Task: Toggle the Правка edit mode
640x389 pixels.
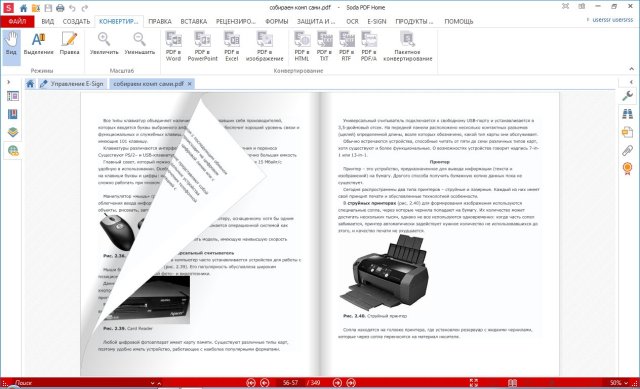Action: click(x=69, y=44)
